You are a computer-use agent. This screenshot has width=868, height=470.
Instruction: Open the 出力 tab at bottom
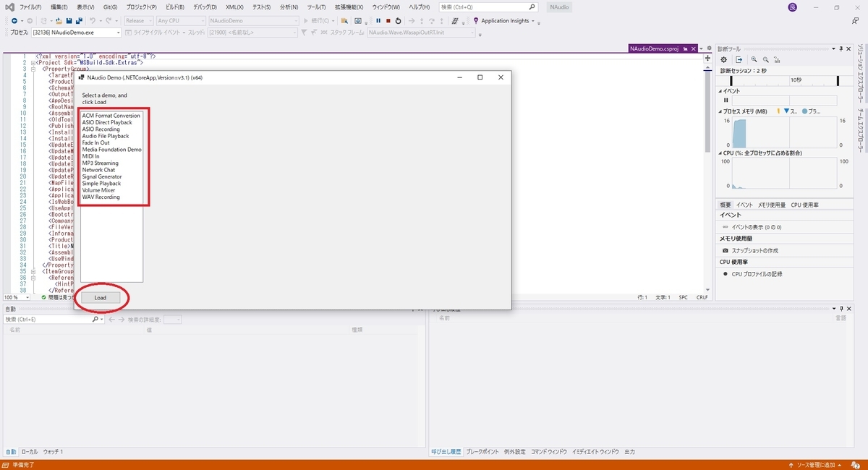pos(629,452)
